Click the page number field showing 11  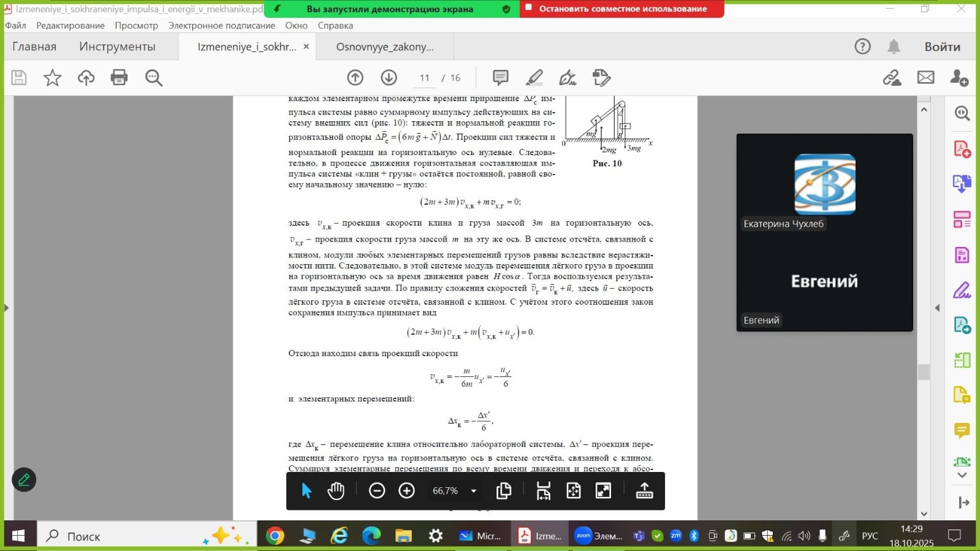click(x=424, y=78)
